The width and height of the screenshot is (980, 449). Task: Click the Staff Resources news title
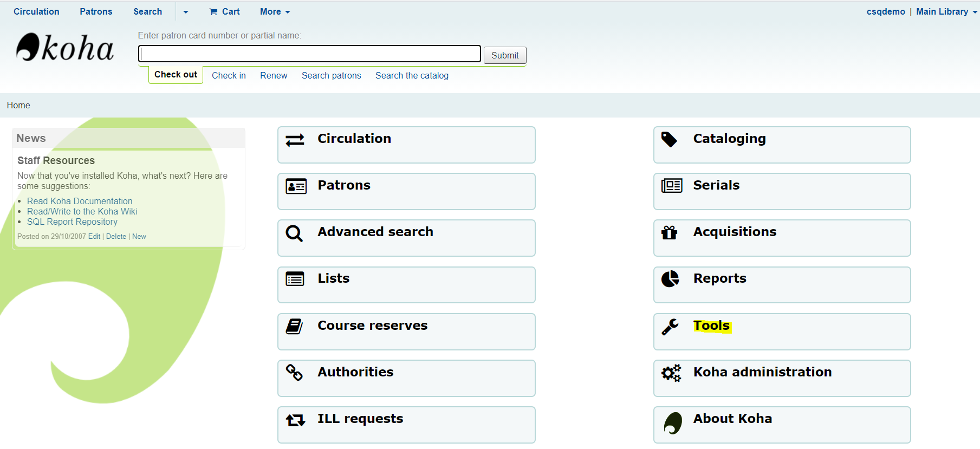(x=56, y=161)
